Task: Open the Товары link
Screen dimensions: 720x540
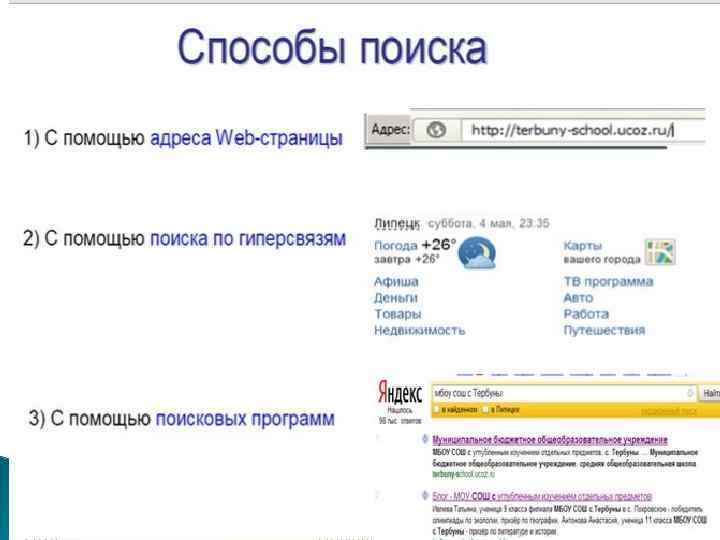Action: tap(397, 314)
